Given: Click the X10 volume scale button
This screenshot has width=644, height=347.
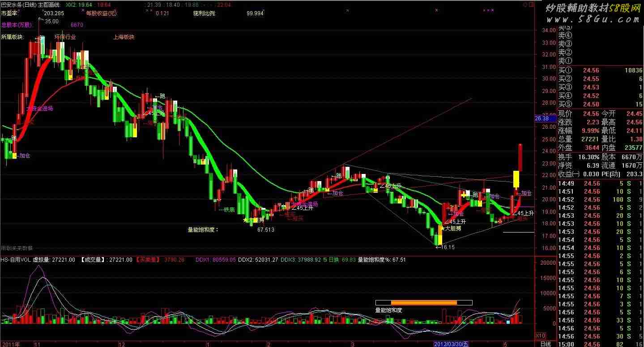Looking at the screenshot, I should pyautogui.click(x=541, y=336).
